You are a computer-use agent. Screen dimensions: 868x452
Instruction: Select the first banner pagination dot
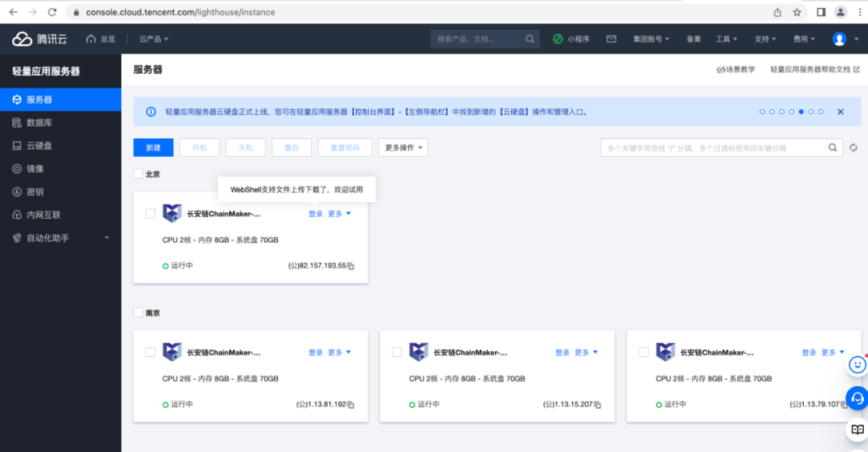click(762, 112)
